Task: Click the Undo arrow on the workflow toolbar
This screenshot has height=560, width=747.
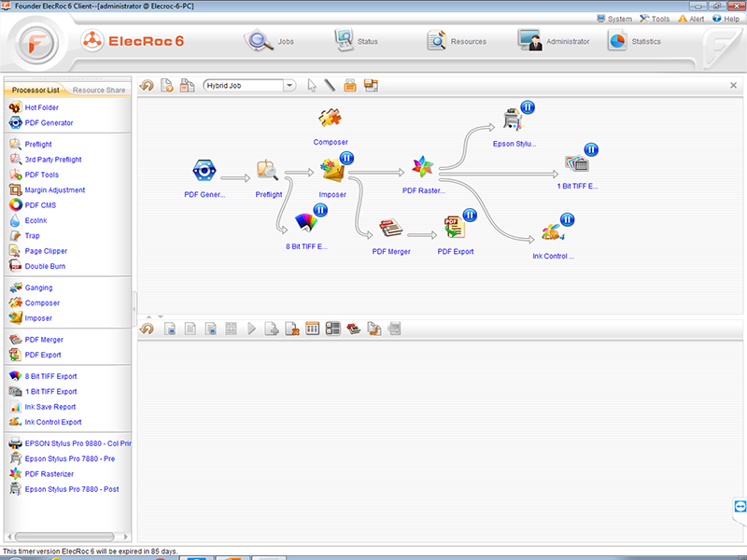Action: click(x=148, y=85)
